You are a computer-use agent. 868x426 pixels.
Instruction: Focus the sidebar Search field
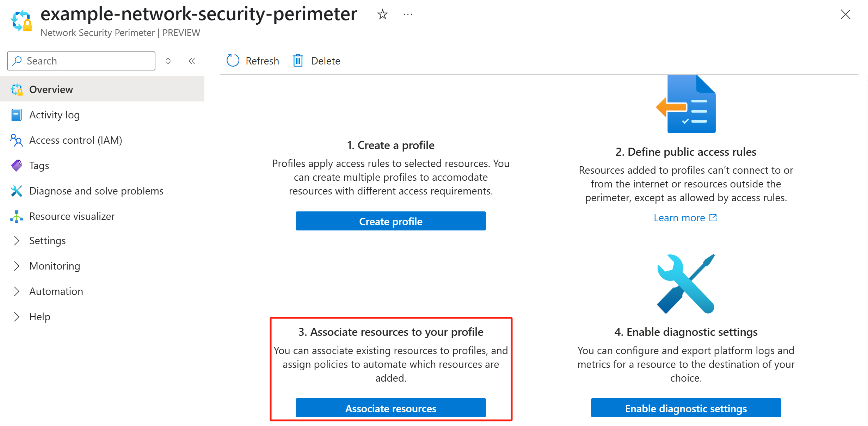pyautogui.click(x=81, y=61)
